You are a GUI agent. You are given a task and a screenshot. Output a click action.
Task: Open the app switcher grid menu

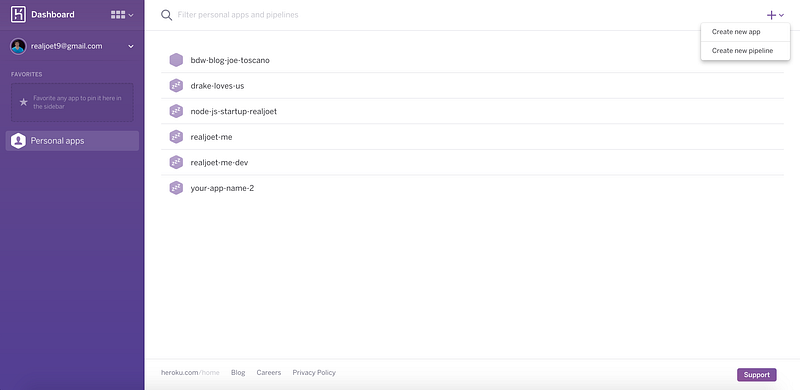coord(122,15)
